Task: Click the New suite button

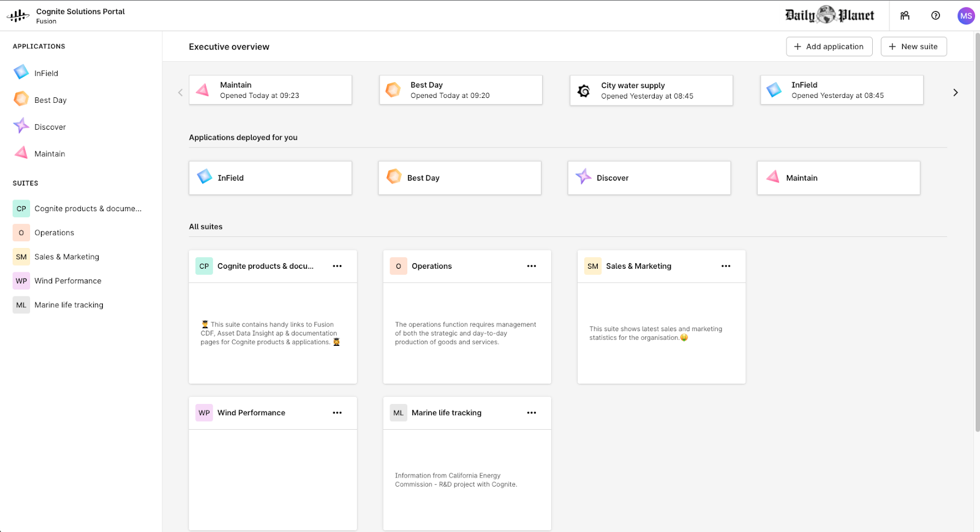Action: click(x=913, y=47)
